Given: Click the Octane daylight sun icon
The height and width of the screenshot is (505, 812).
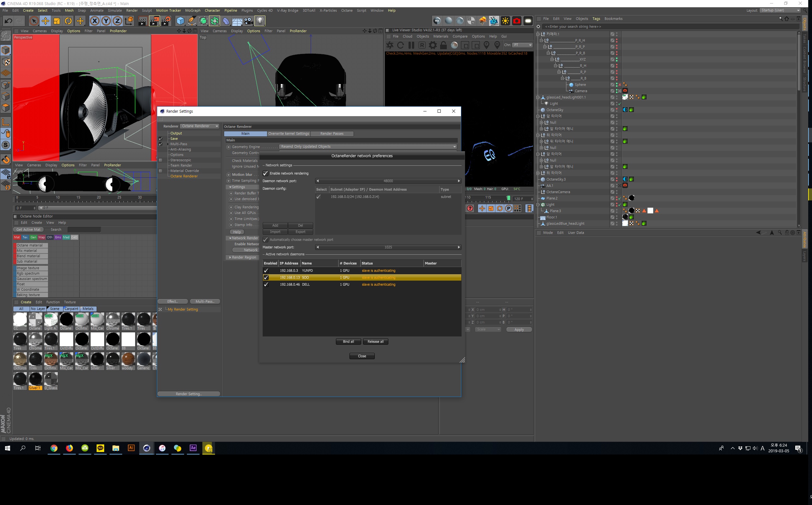Looking at the screenshot, I should click(505, 21).
